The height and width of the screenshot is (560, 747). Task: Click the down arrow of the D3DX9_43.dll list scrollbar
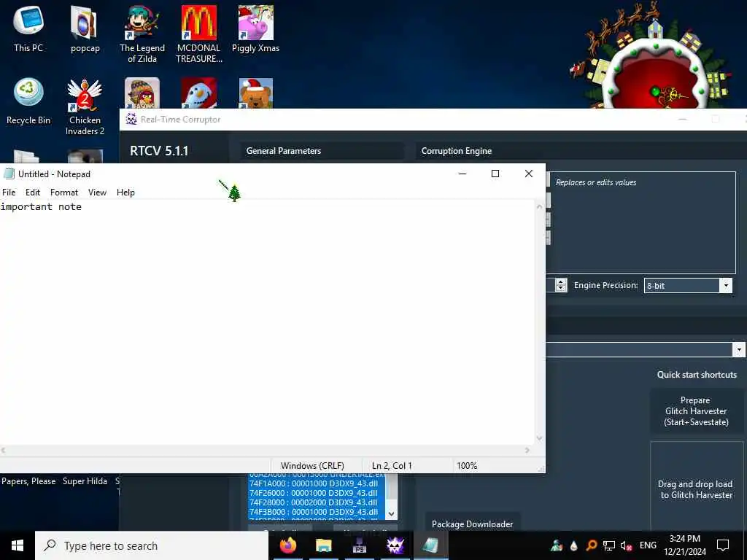(x=391, y=513)
